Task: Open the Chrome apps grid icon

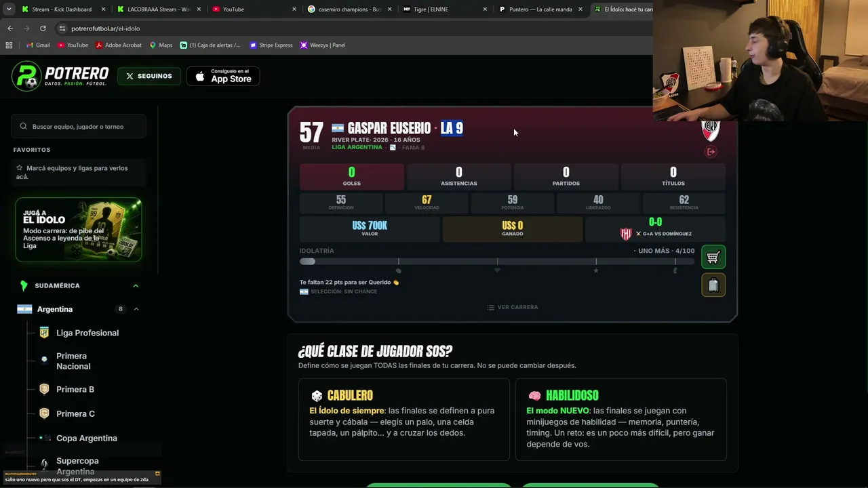Action: pyautogui.click(x=9, y=45)
